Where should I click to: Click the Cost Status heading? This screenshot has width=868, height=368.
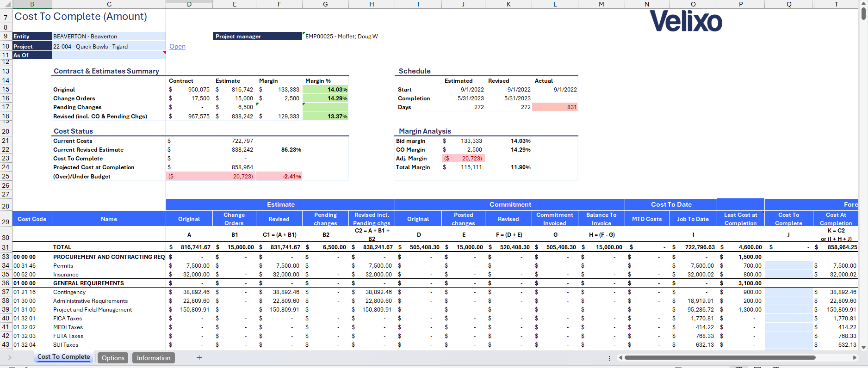[x=73, y=131]
